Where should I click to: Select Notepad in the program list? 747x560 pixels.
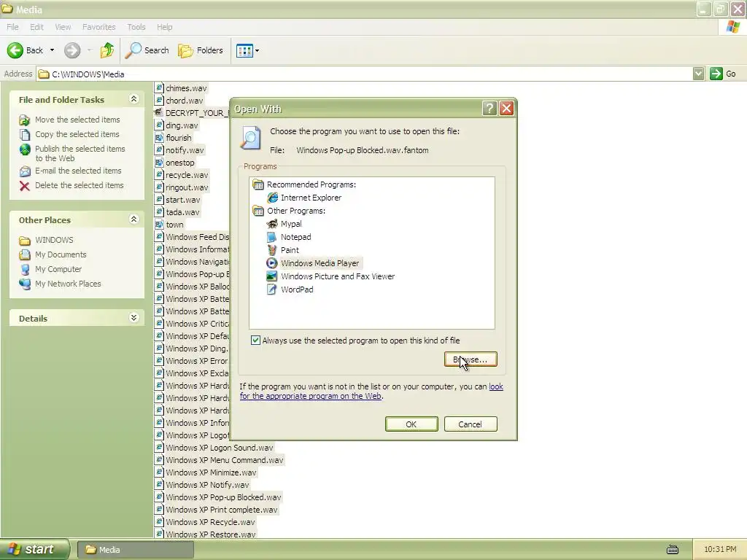coord(289,237)
